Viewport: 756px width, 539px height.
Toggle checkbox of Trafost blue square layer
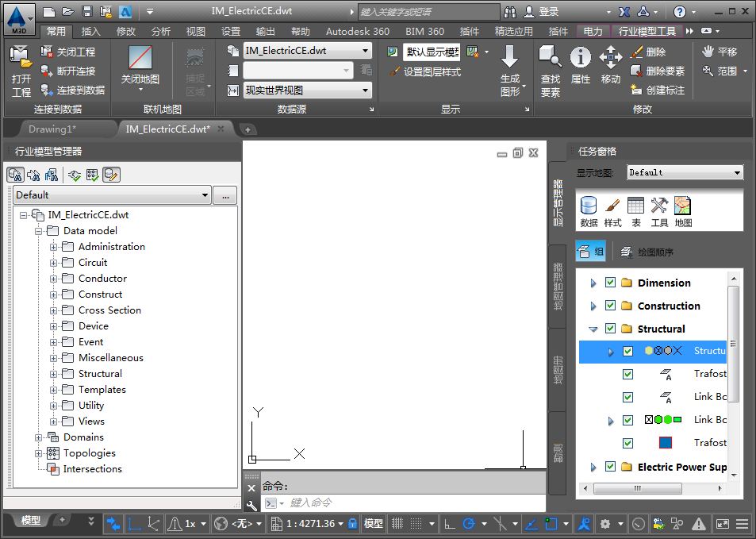(627, 443)
